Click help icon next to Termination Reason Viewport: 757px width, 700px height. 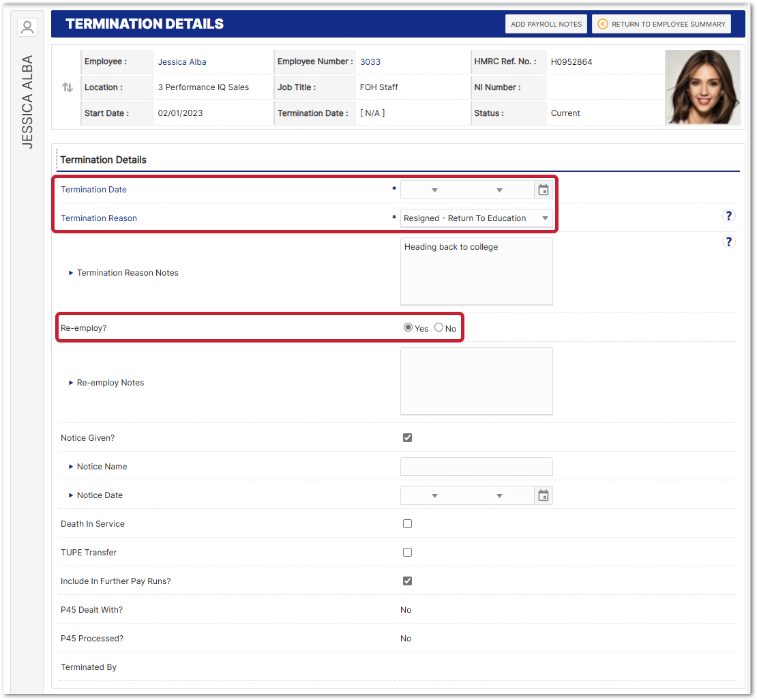click(x=728, y=216)
